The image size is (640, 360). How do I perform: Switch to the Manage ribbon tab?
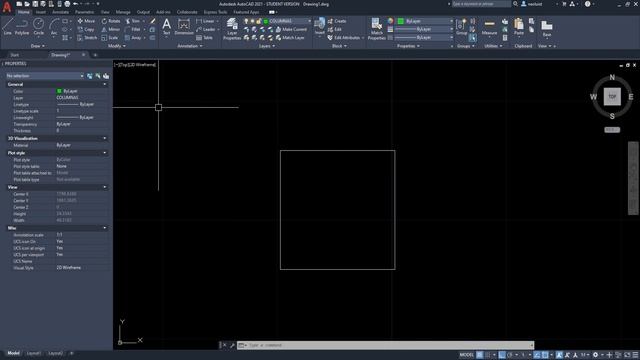tap(122, 12)
